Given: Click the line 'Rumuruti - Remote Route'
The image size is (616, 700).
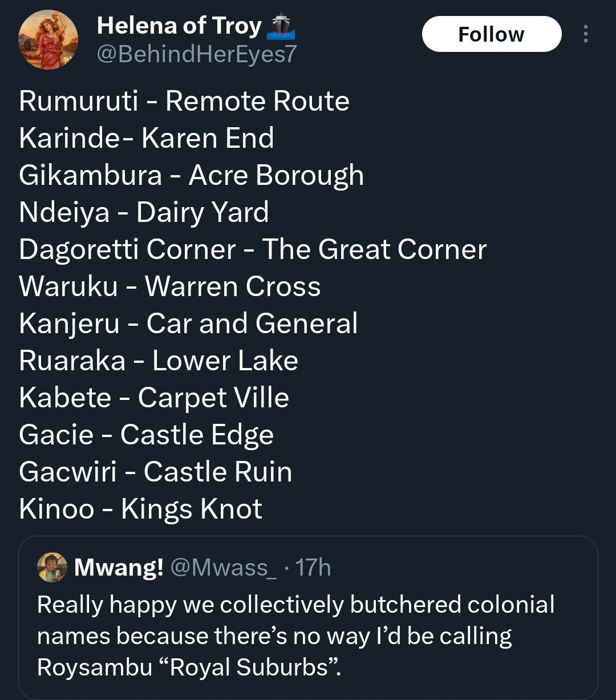Looking at the screenshot, I should coord(184,101).
